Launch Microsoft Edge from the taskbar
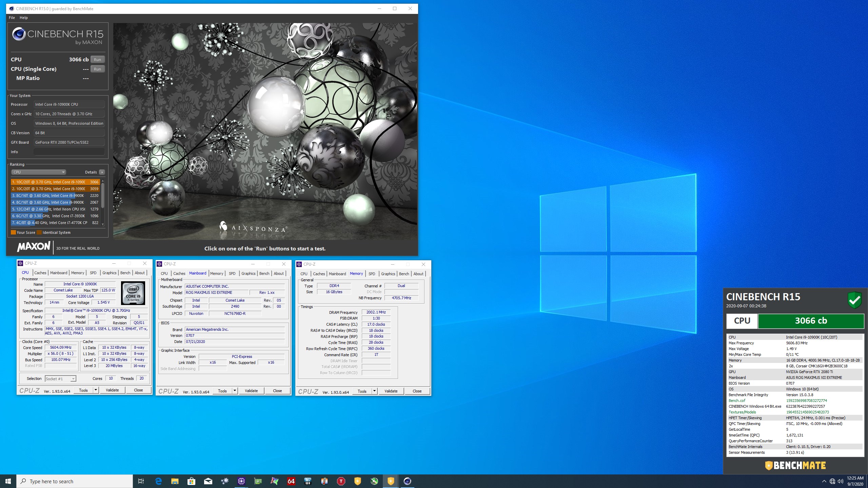The height and width of the screenshot is (488, 868). pyautogui.click(x=158, y=481)
